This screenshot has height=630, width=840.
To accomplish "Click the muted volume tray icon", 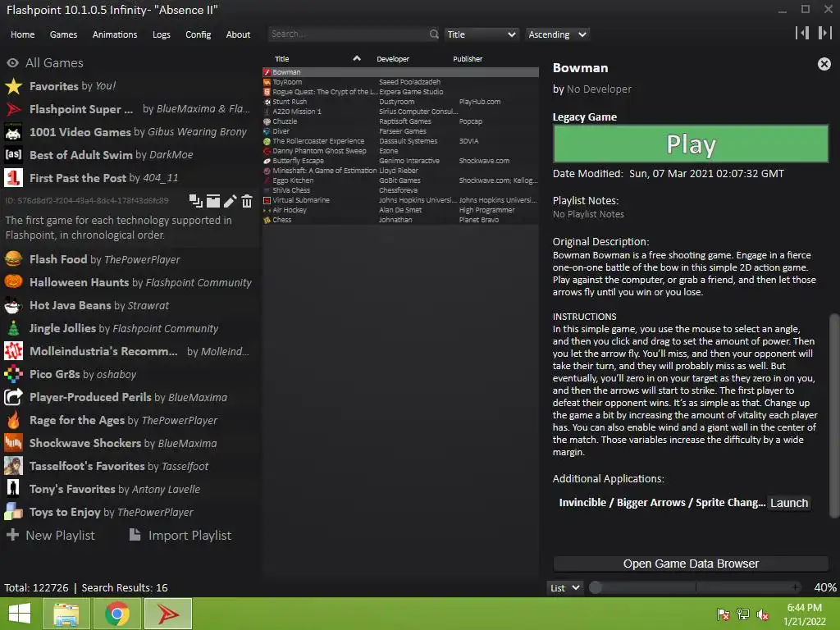I will (762, 614).
